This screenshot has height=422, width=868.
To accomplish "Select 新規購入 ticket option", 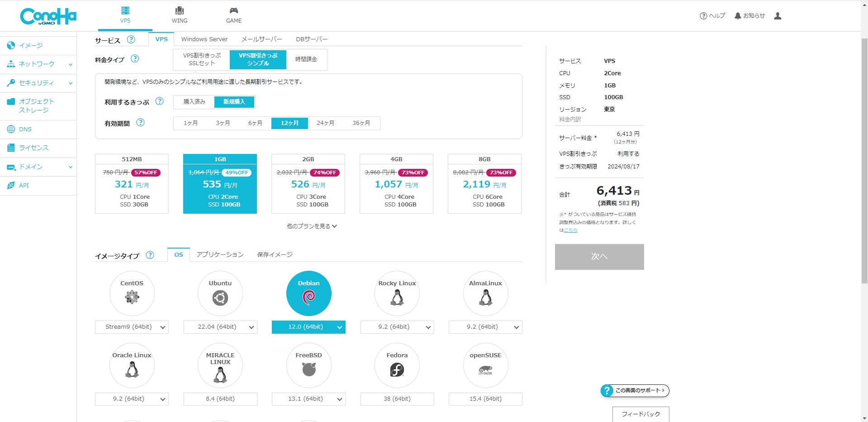I will (234, 102).
